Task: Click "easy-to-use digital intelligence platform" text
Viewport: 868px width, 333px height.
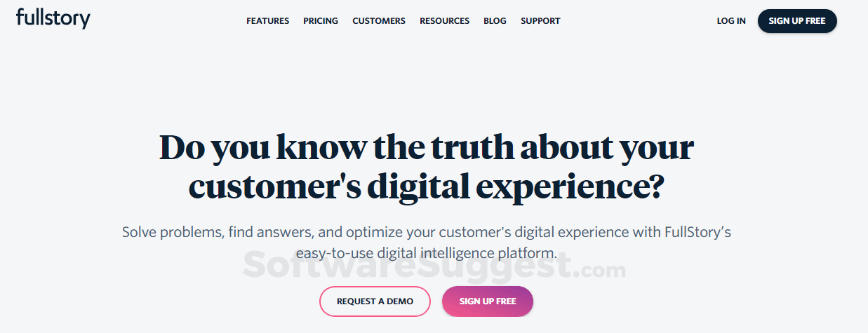Action: point(426,253)
